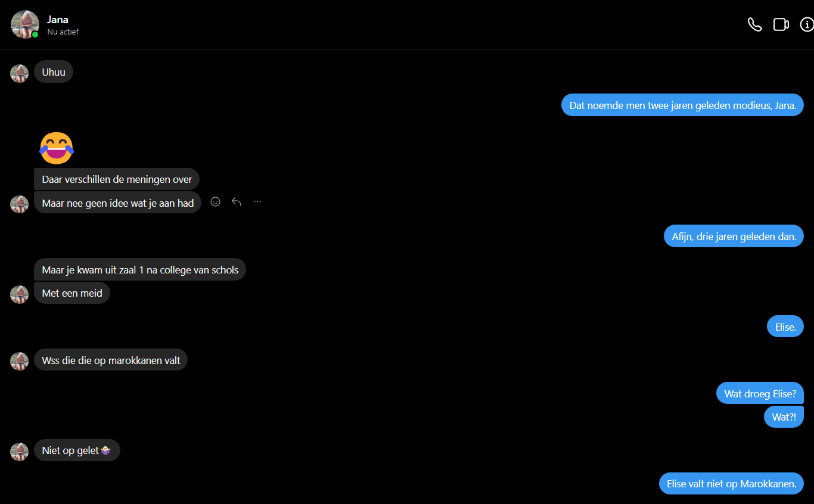The width and height of the screenshot is (814, 504).
Task: Open Jana's profile picture in the header
Action: [x=25, y=24]
